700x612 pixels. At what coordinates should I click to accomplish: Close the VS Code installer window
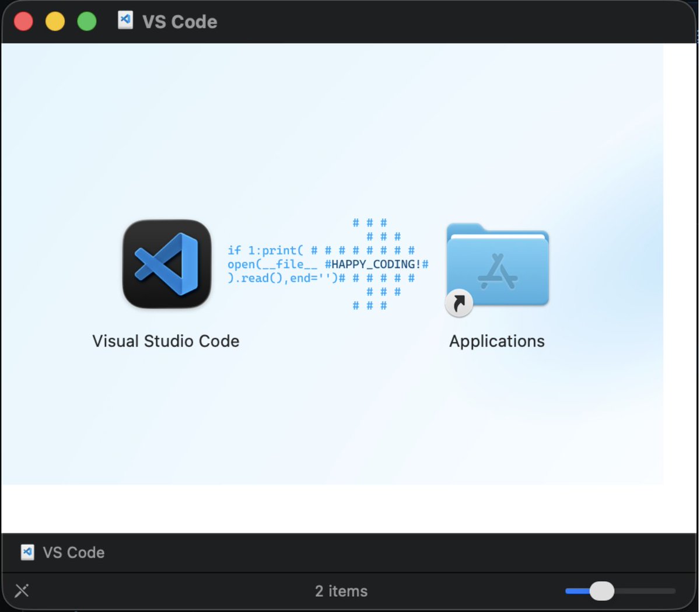pyautogui.click(x=23, y=22)
